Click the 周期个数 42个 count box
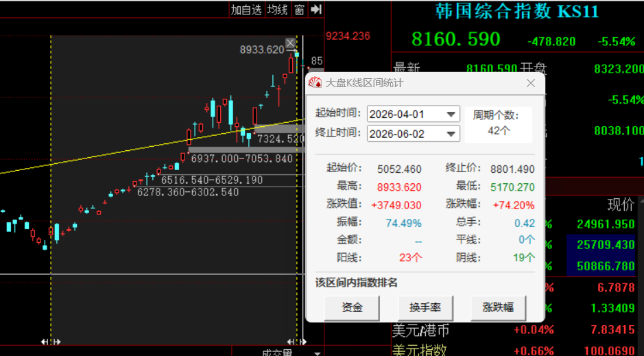 [498, 124]
